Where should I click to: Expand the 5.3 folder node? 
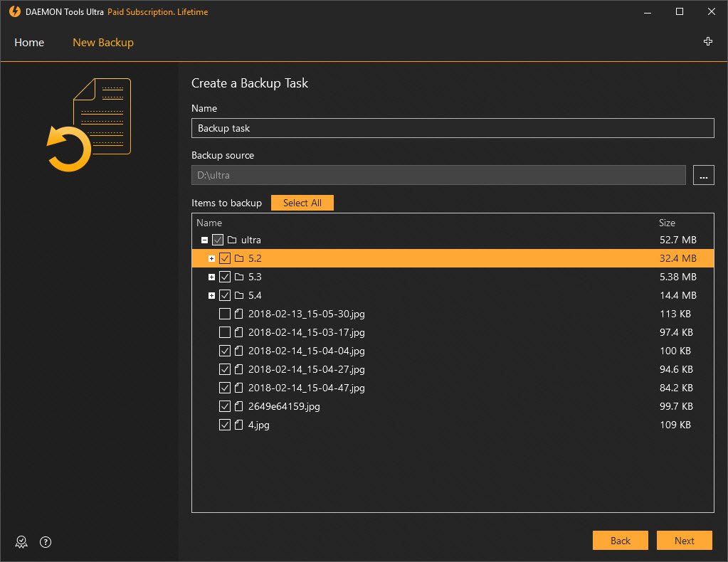coord(211,277)
